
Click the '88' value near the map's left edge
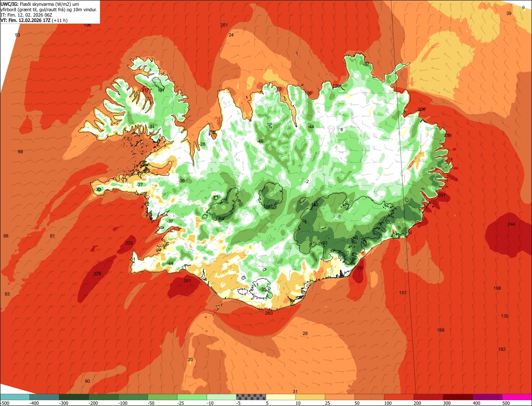(6, 236)
